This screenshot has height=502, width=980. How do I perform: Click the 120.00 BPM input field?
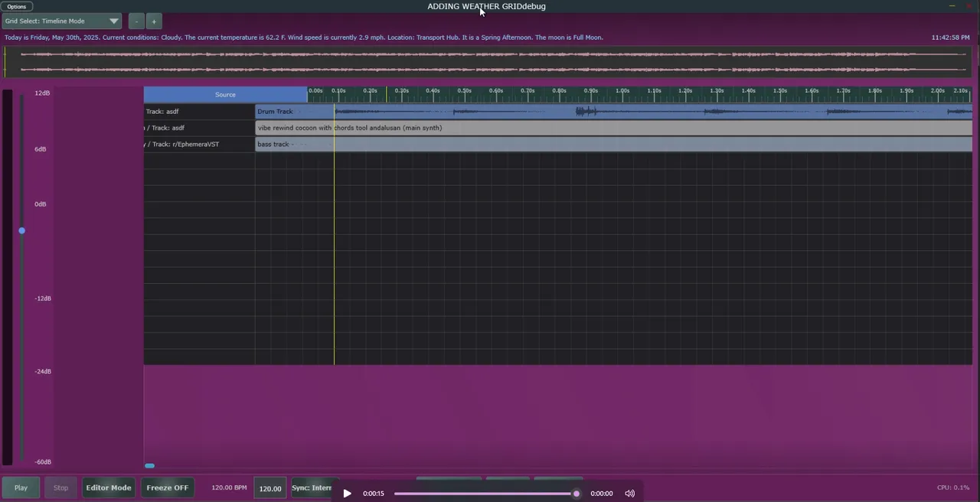tap(269, 488)
